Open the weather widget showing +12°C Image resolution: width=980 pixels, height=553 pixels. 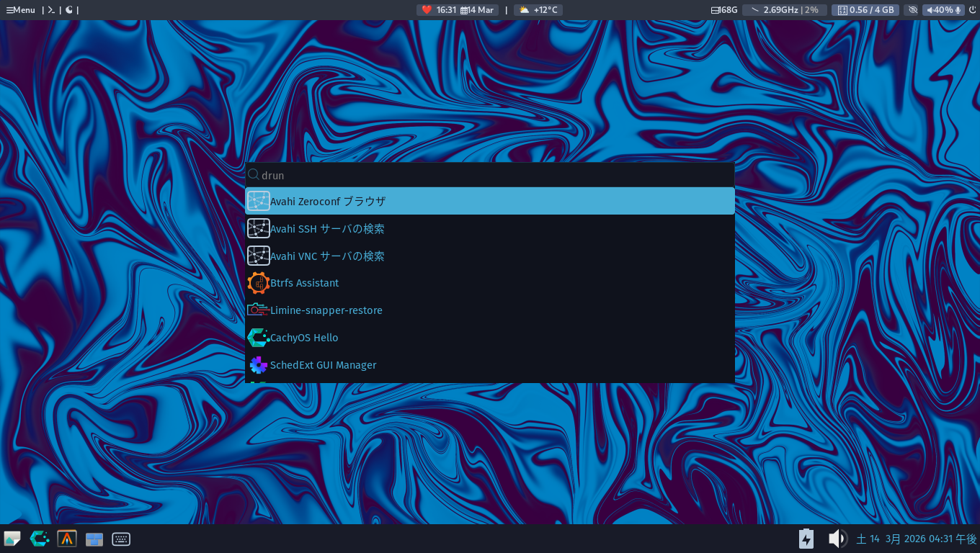coord(538,10)
